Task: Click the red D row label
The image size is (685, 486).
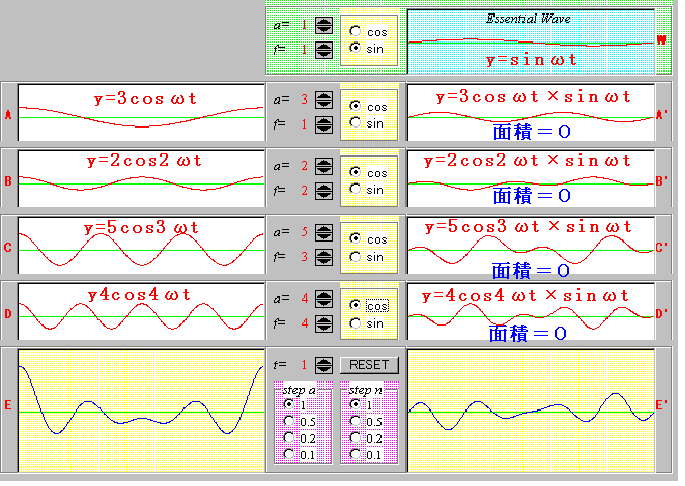Action: click(8, 314)
